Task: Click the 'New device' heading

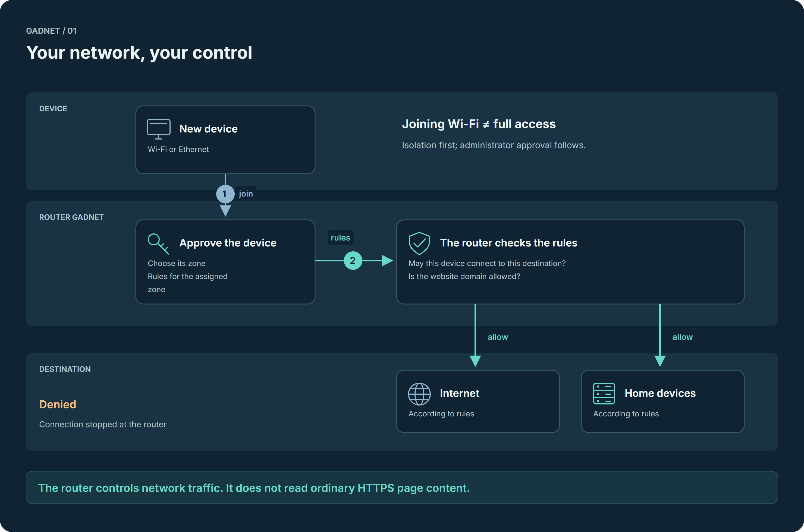Action: point(208,129)
